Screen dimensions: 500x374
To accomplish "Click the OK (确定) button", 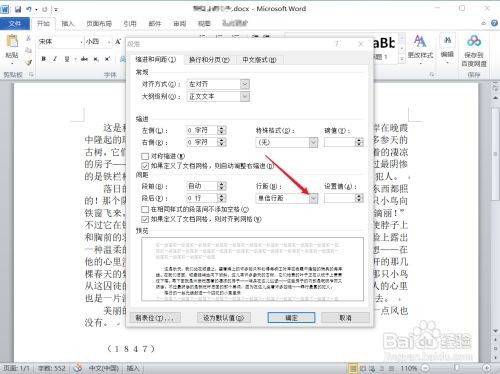I will click(x=291, y=318).
